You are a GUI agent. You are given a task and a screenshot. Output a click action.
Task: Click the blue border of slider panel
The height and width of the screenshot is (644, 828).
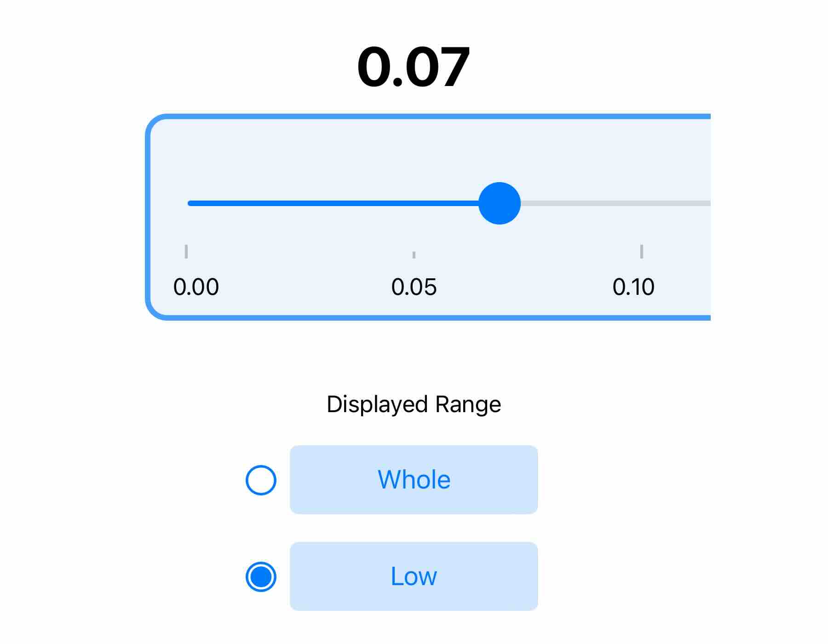coord(414,116)
